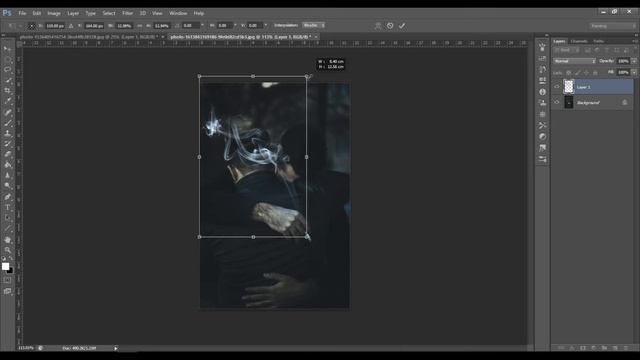640x360 pixels.
Task: Select the Layer 1 thumbnail
Action: pos(569,87)
